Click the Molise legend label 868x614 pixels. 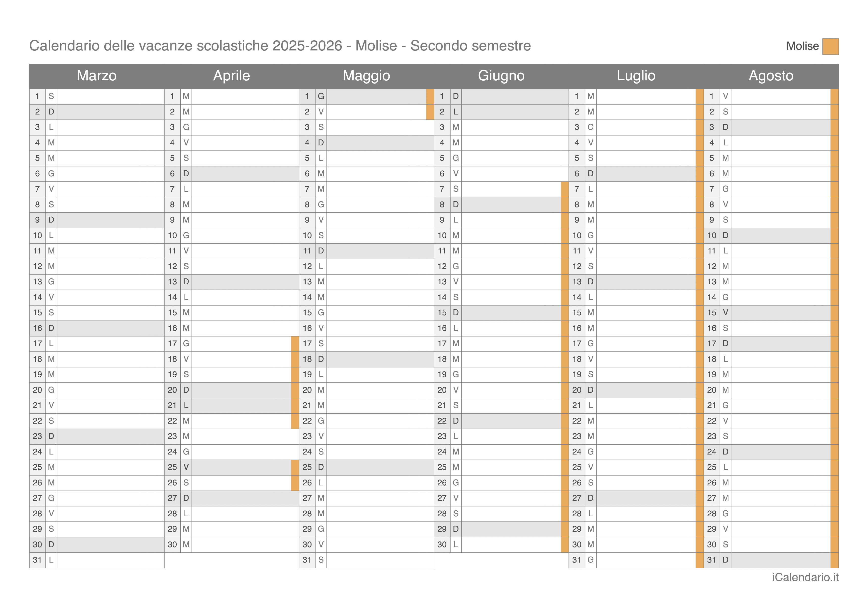click(x=802, y=46)
